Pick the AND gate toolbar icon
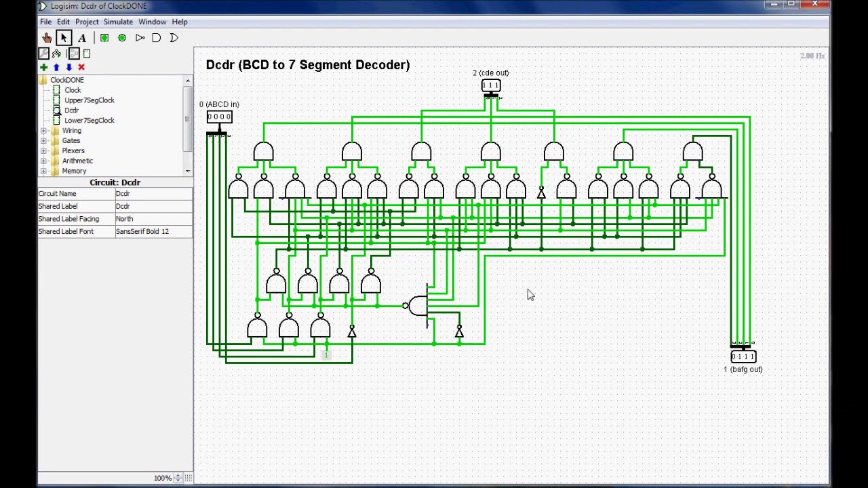Viewport: 868px width, 488px height. click(x=157, y=38)
